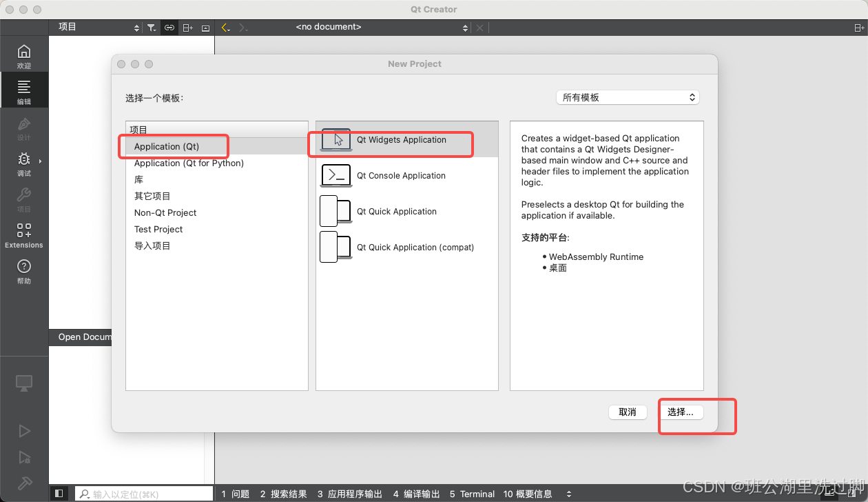Click the kit selector monitor icon
868x502 pixels.
click(x=24, y=383)
